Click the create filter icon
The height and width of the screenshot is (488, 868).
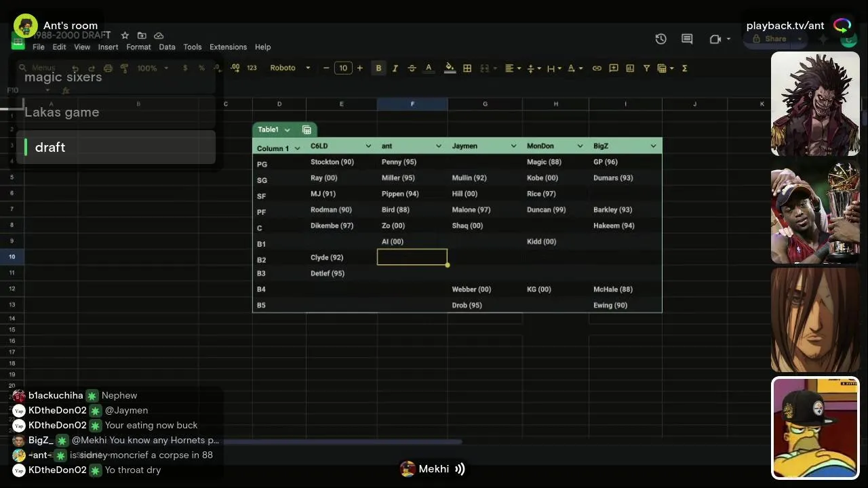point(646,68)
